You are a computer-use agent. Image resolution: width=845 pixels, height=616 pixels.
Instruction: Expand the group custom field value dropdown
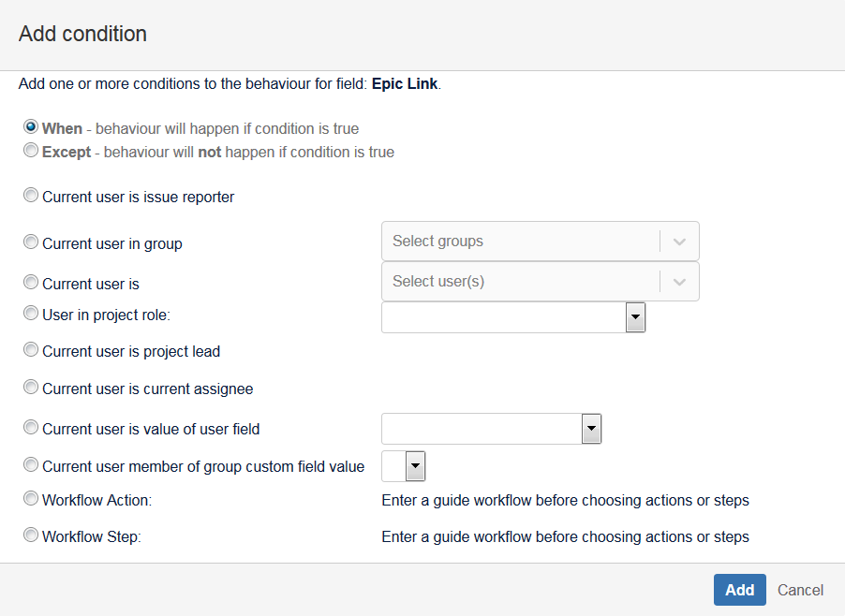[412, 464]
